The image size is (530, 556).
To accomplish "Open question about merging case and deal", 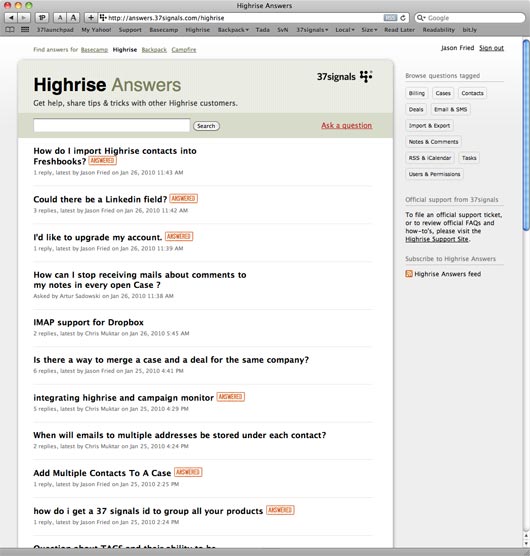I will pos(171,360).
